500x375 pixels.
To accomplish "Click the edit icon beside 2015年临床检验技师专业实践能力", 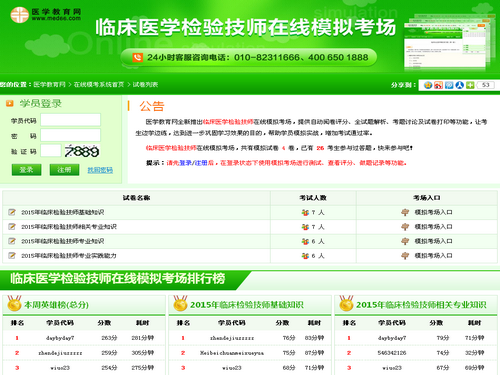I will click(x=12, y=256).
